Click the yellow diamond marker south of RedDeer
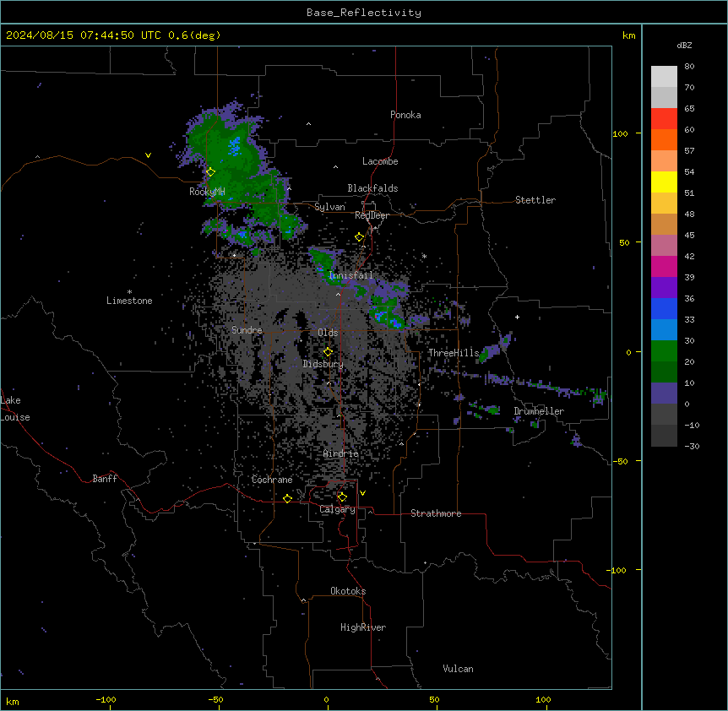Screen dimensions: 728x711 point(359,237)
